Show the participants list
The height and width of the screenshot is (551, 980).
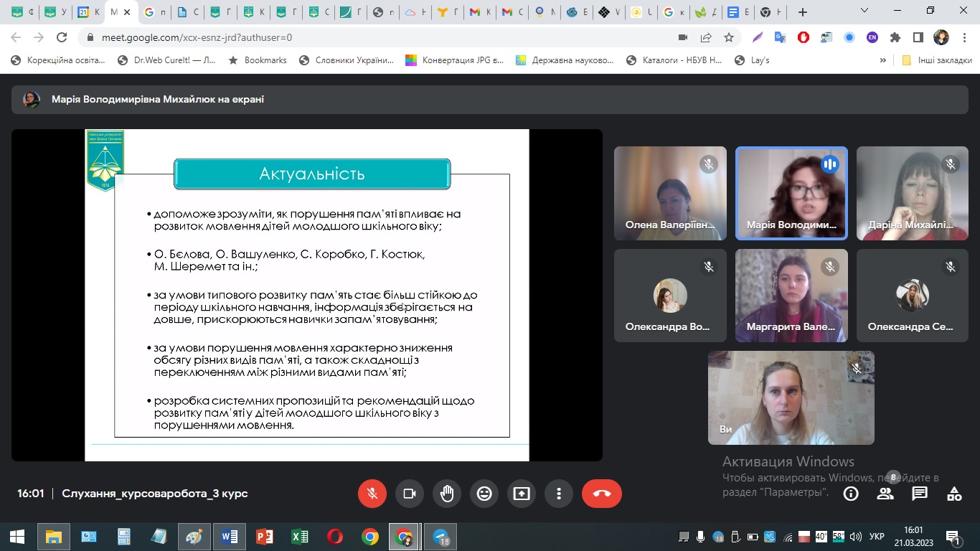point(885,494)
